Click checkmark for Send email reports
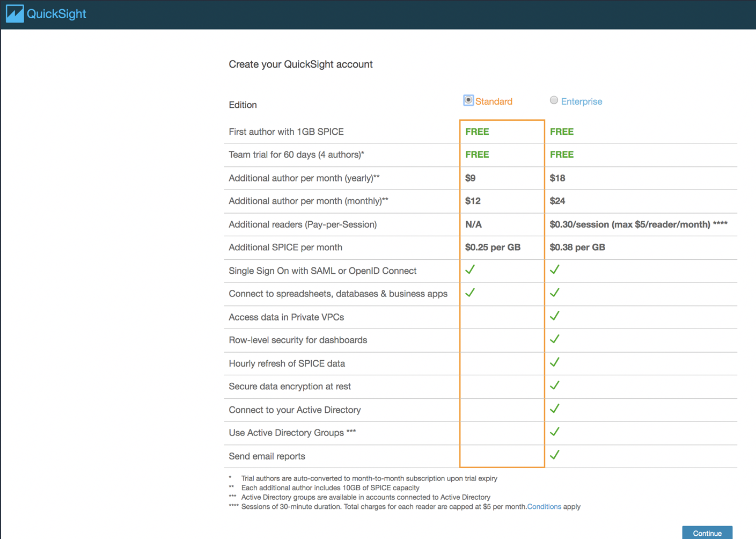The height and width of the screenshot is (539, 756). tap(555, 455)
